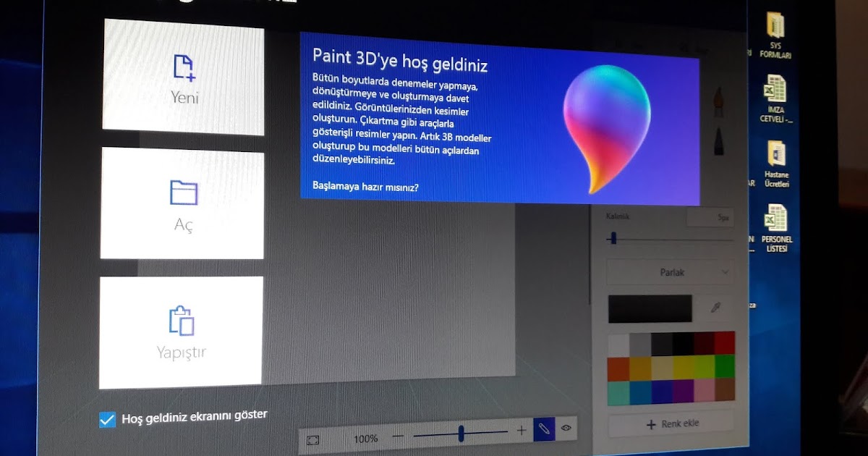Select the gold color swatch
The height and width of the screenshot is (456, 868).
click(640, 368)
